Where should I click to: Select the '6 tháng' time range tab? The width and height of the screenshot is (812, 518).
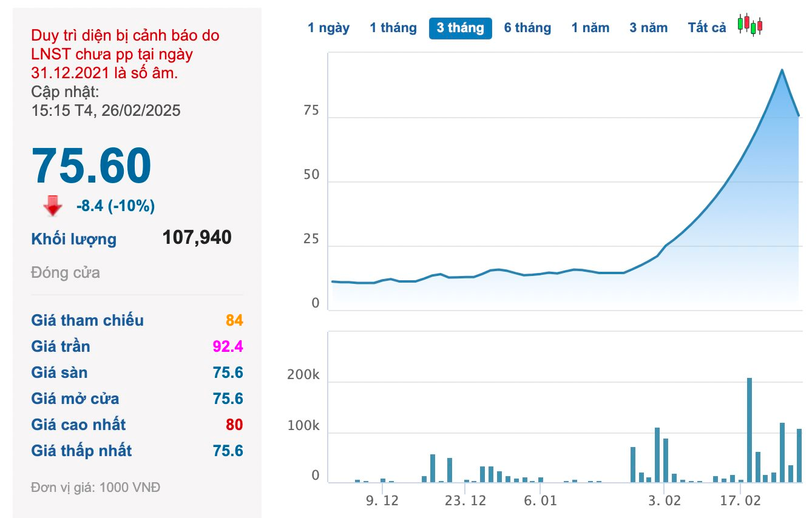[527, 28]
